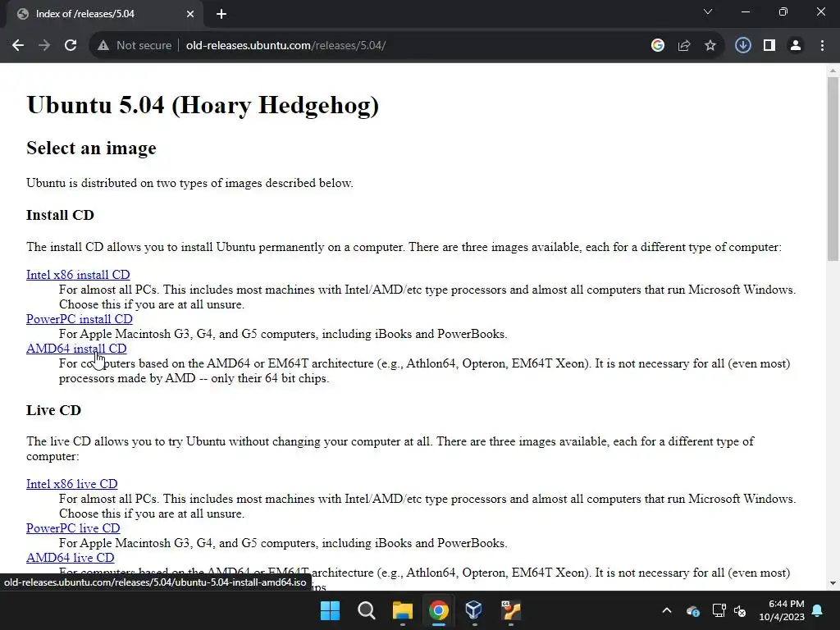
Task: Click the forward navigation arrow
Action: tap(44, 46)
